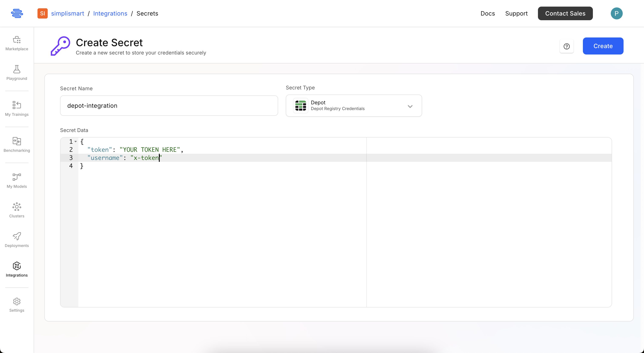Viewport: 644px width, 353px height.
Task: Open the Playground flask icon
Action: click(17, 69)
